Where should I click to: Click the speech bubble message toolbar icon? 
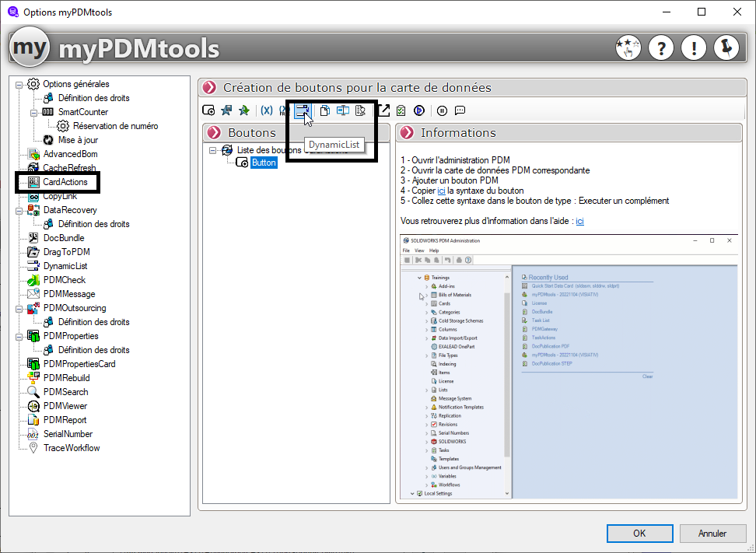point(460,110)
